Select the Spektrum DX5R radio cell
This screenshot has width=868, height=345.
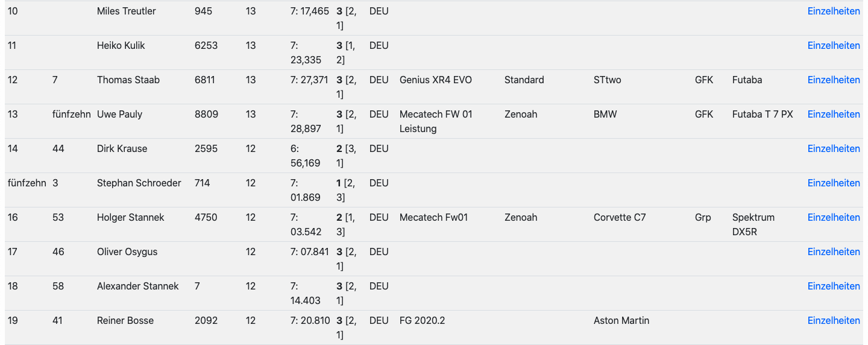click(x=753, y=224)
